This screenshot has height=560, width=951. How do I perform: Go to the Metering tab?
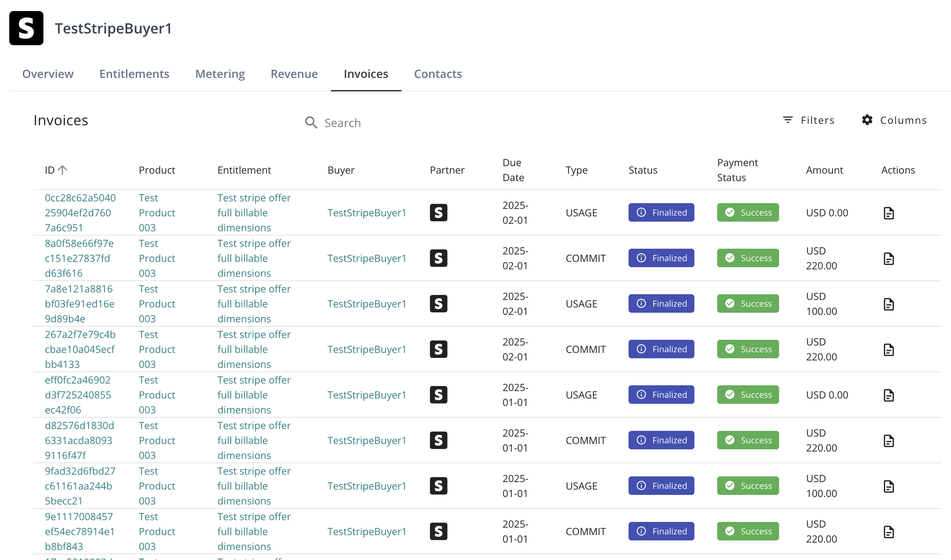tap(220, 74)
